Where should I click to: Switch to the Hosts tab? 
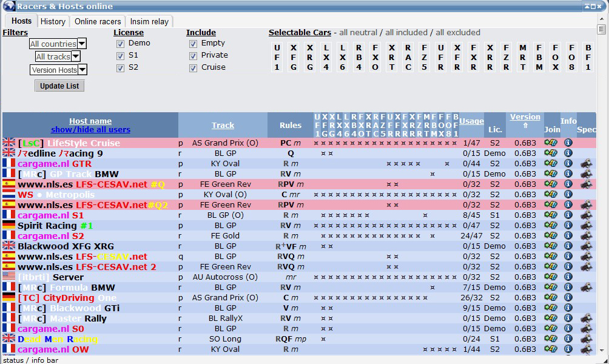(21, 21)
